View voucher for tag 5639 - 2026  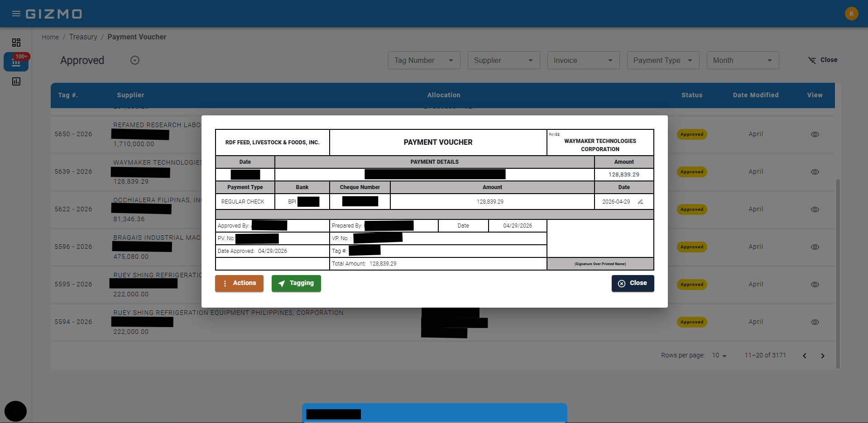tap(815, 172)
